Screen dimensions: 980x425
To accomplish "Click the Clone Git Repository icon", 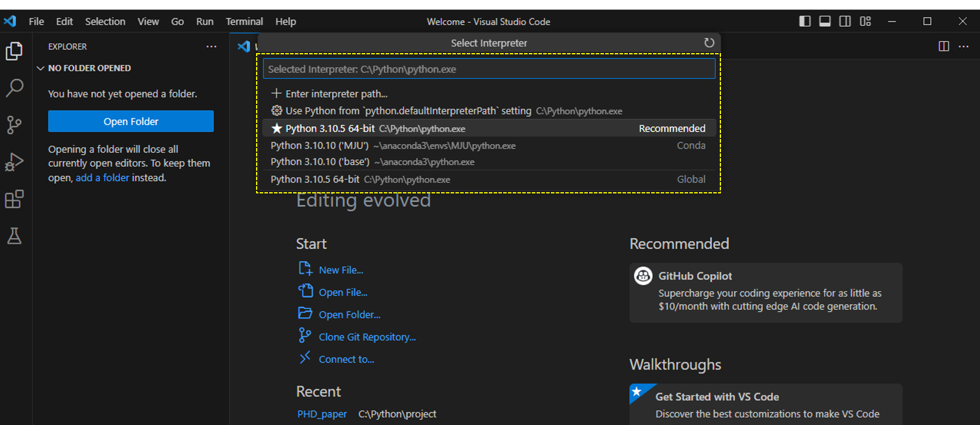I will click(305, 335).
